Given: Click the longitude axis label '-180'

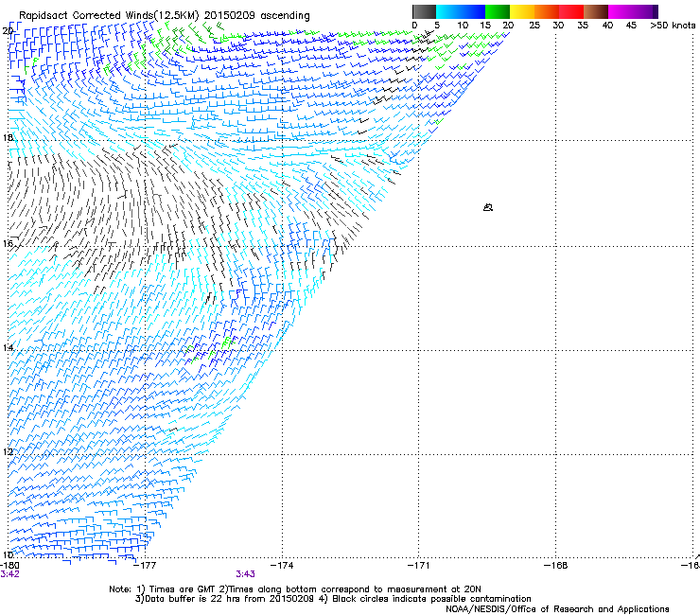Looking at the screenshot, I should pyautogui.click(x=9, y=566).
